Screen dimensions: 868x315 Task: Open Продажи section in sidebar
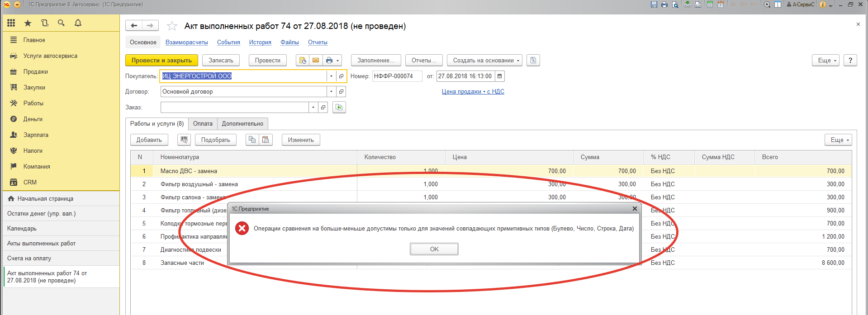coord(35,72)
